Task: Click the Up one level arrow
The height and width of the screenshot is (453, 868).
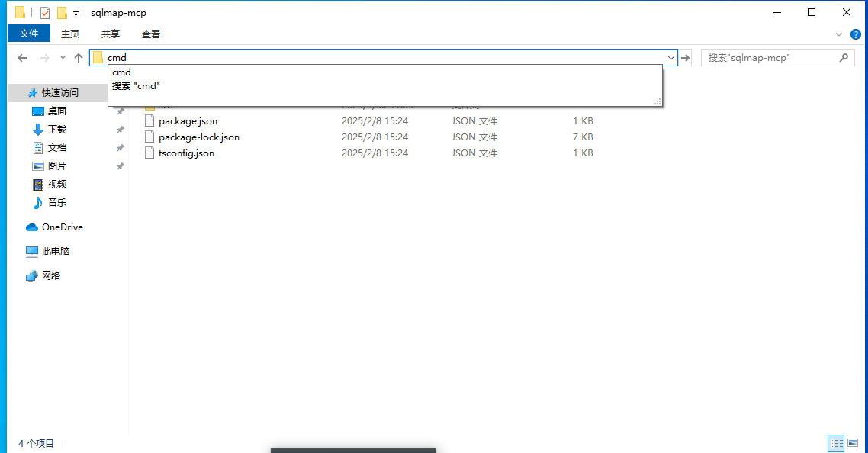Action: coord(79,58)
